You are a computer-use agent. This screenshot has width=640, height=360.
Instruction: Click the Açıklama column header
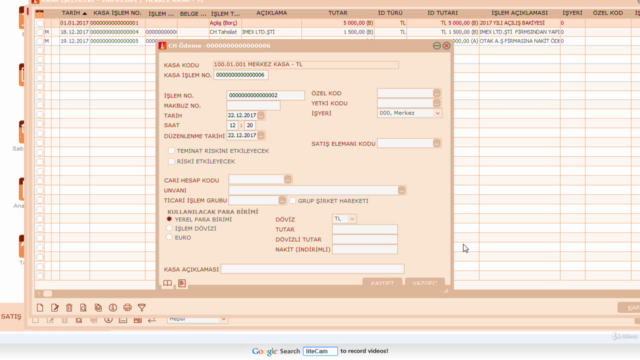[x=271, y=13]
